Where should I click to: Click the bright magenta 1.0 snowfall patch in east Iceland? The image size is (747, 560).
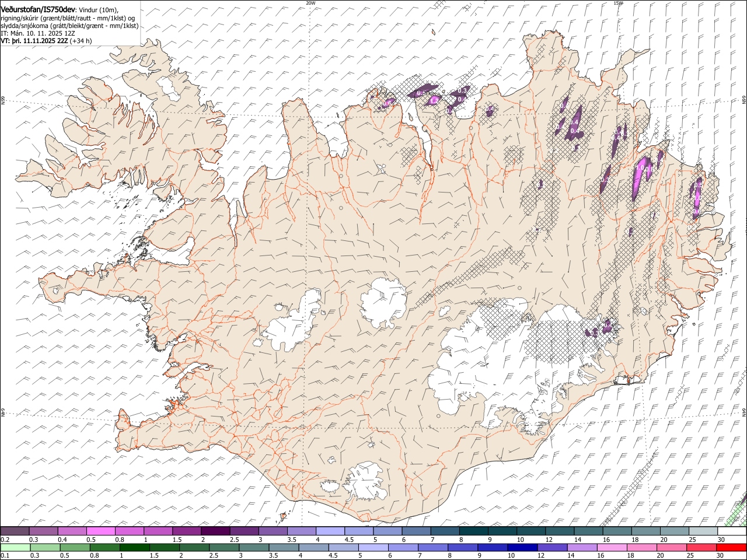coord(641,178)
